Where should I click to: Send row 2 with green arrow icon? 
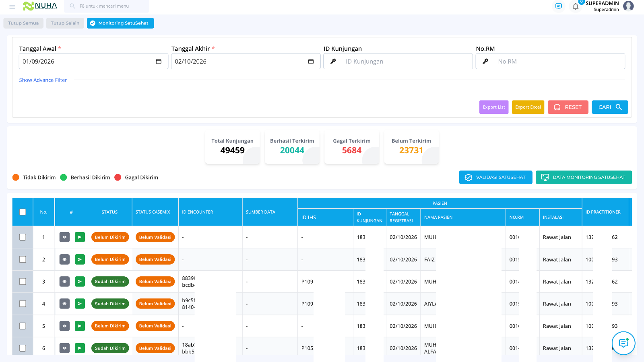click(x=80, y=259)
